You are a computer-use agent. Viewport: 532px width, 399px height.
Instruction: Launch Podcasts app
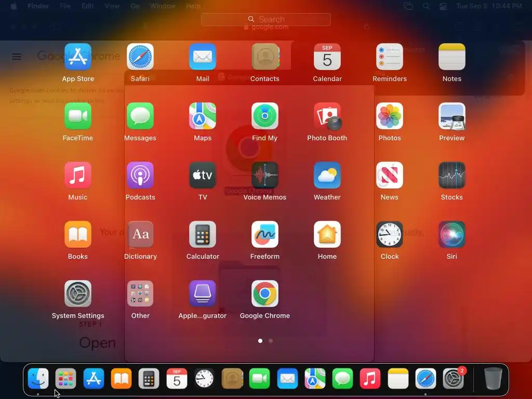point(140,175)
